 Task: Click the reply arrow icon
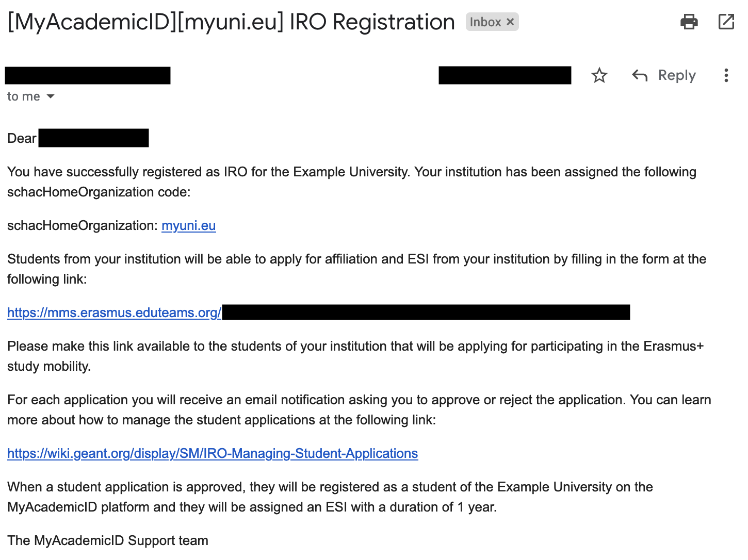pos(640,76)
